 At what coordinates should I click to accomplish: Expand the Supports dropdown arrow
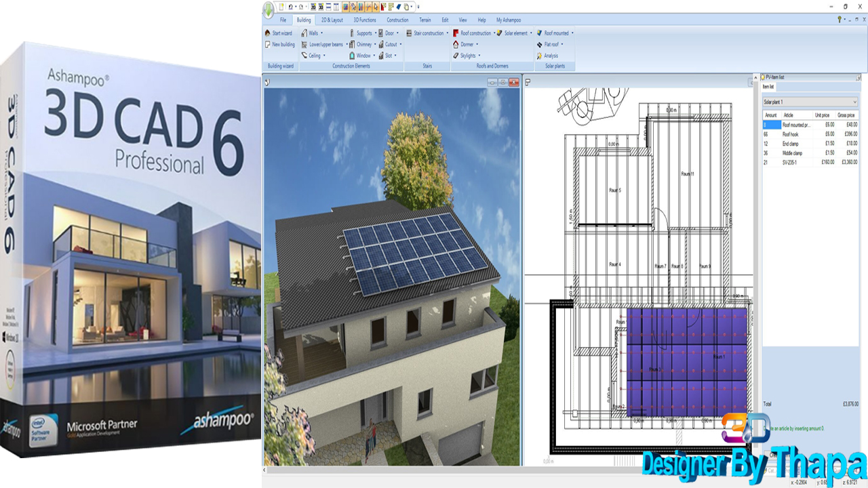(376, 33)
